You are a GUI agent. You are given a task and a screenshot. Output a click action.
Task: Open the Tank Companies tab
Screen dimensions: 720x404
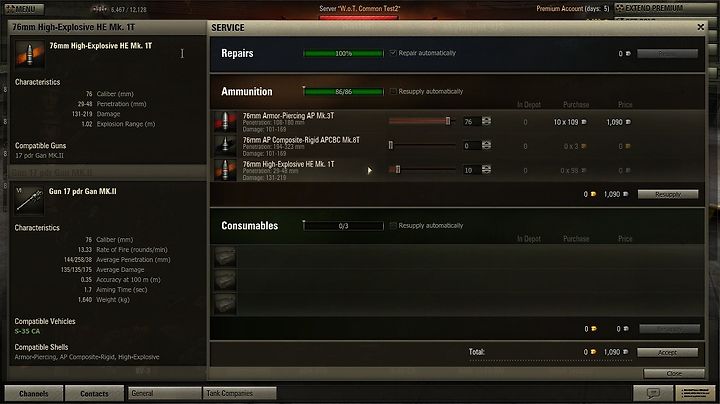(239, 393)
